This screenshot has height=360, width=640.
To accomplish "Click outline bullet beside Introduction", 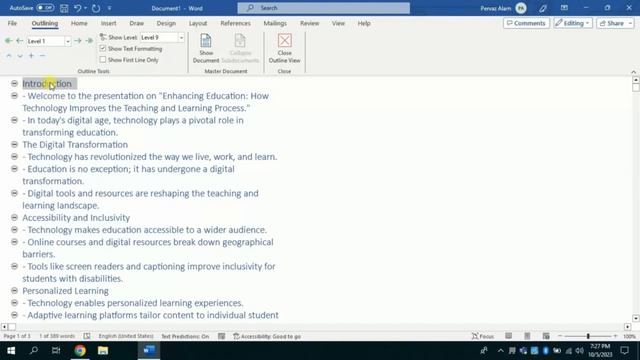I will coord(14,83).
